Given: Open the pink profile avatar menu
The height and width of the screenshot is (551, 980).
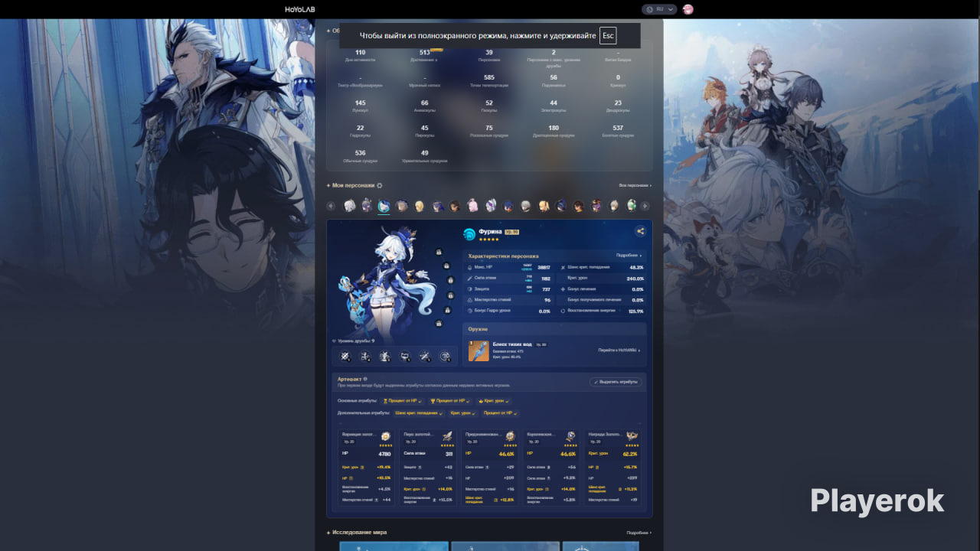Looking at the screenshot, I should click(x=688, y=9).
